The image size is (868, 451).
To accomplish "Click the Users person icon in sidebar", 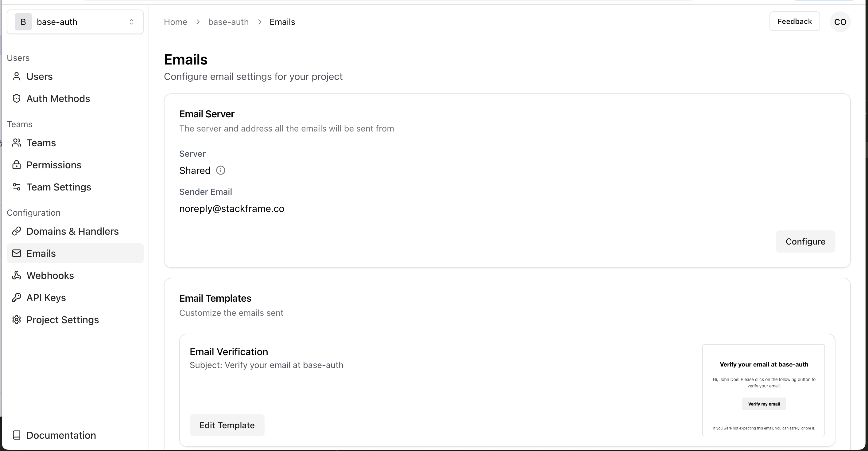I will (x=17, y=76).
